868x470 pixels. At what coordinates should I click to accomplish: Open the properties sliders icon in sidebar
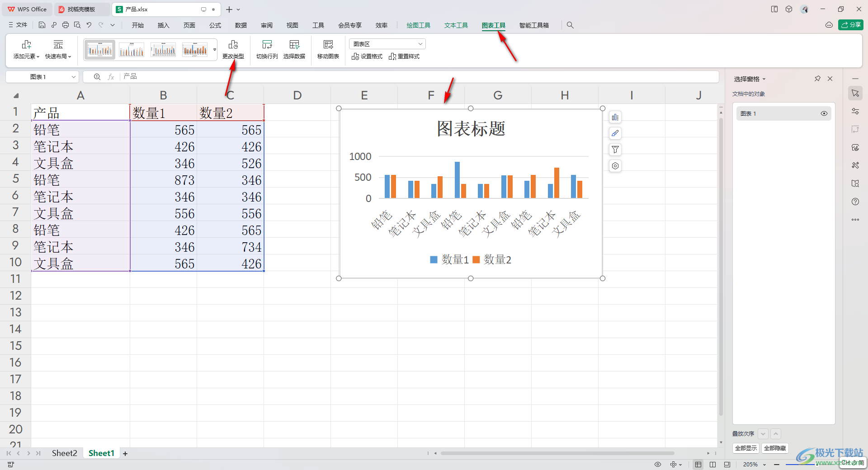coord(855,111)
